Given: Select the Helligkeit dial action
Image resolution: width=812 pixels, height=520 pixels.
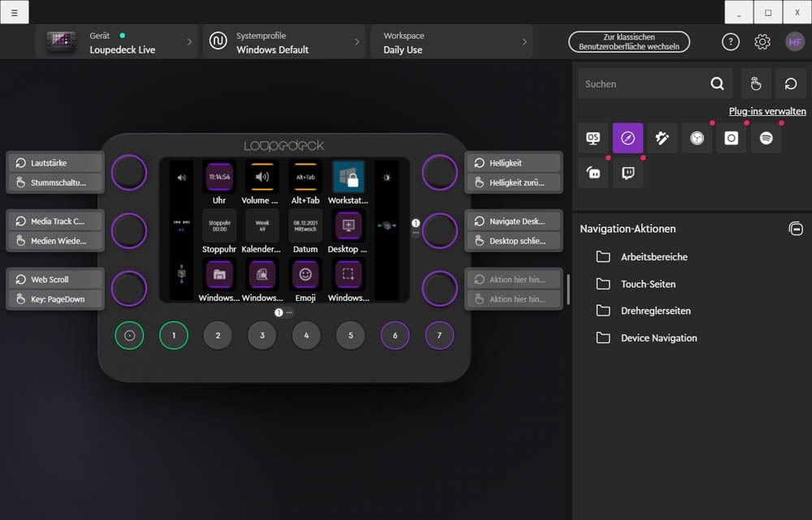Looking at the screenshot, I should [514, 163].
